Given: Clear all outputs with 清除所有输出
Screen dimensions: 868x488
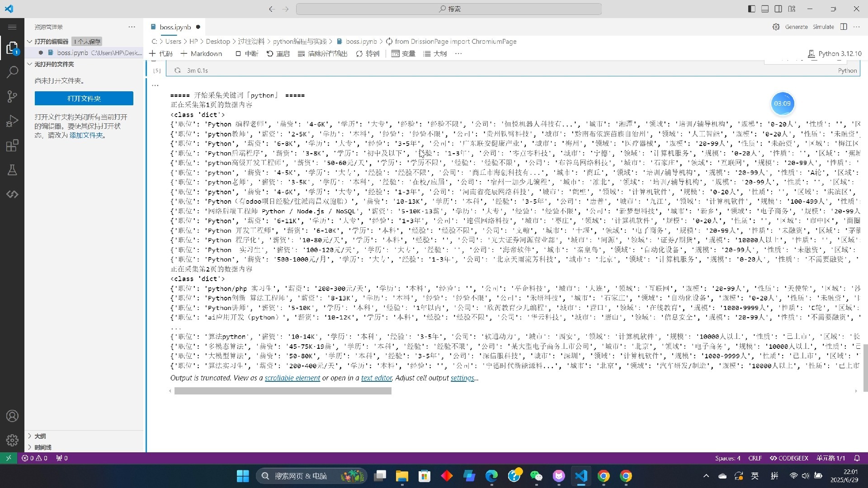Looking at the screenshot, I should point(322,53).
